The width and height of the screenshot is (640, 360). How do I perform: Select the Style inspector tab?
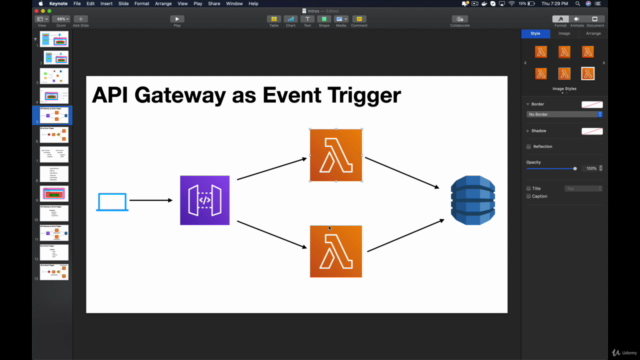click(x=536, y=33)
